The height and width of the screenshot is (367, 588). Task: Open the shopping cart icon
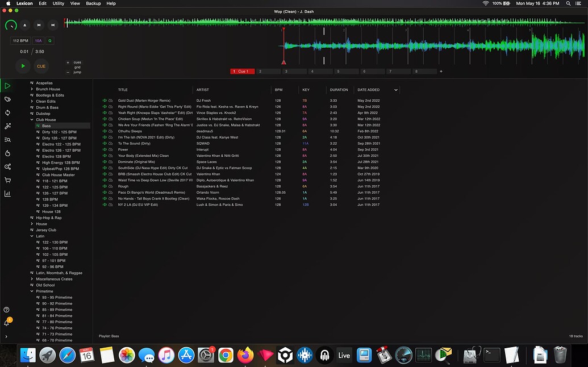pos(7,180)
